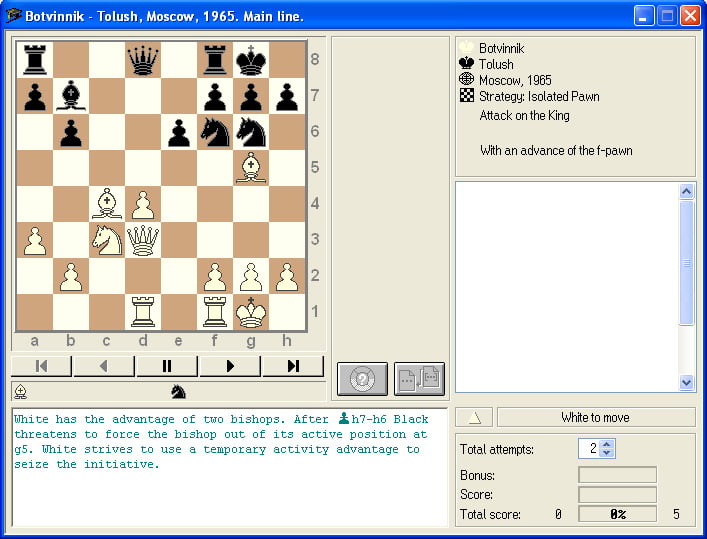Jump to the last move with skip-forward button
The image size is (707, 539).
(293, 366)
